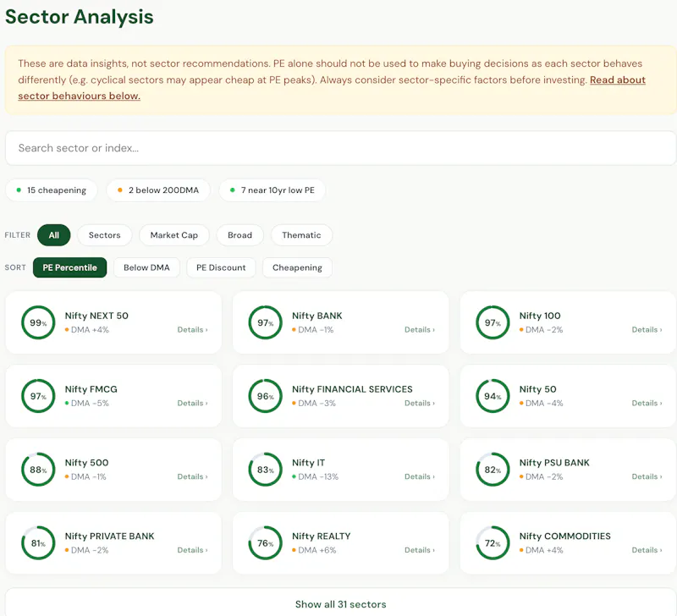
Task: Sort by PE Percentile
Action: (69, 267)
